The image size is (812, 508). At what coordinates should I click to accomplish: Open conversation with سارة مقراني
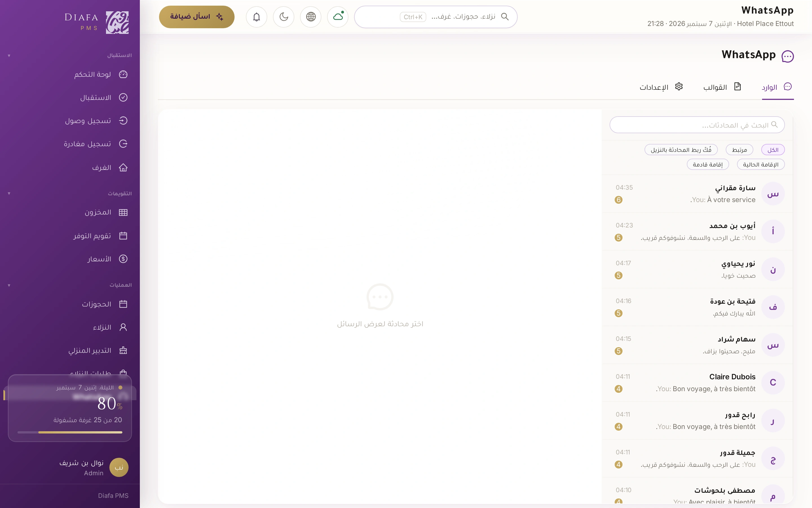(x=697, y=194)
